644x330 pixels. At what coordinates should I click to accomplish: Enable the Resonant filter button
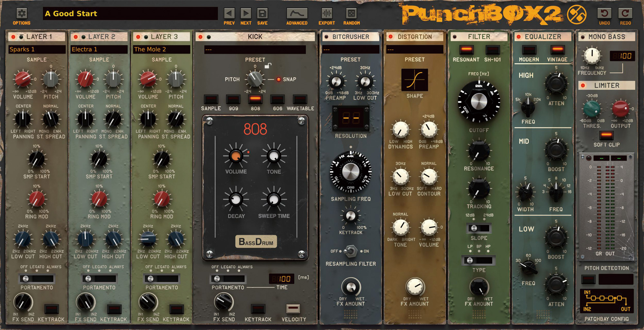(x=466, y=50)
